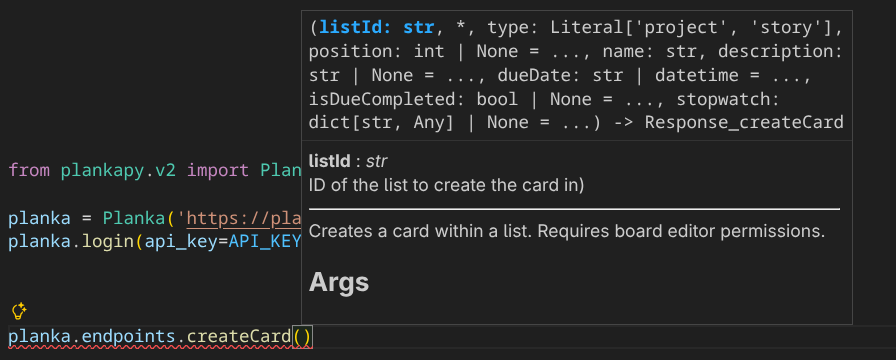
Task: Click the 'https://pla' URL string
Action: click(243, 219)
